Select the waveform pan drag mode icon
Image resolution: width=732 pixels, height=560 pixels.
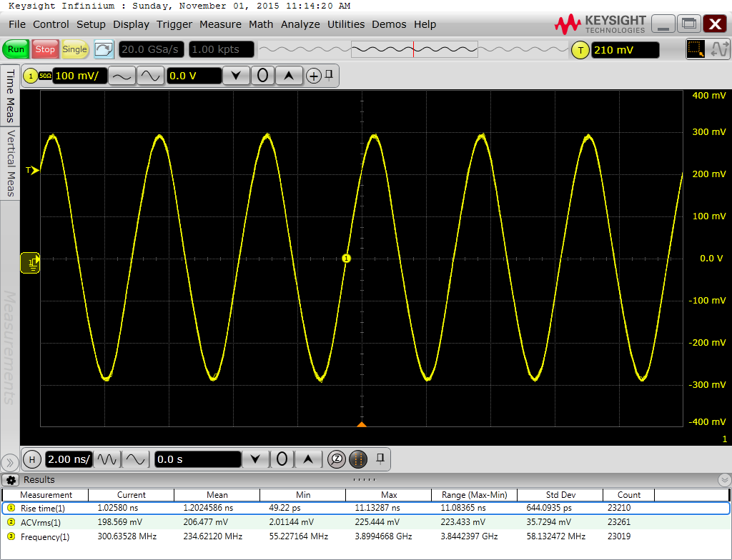tap(718, 49)
